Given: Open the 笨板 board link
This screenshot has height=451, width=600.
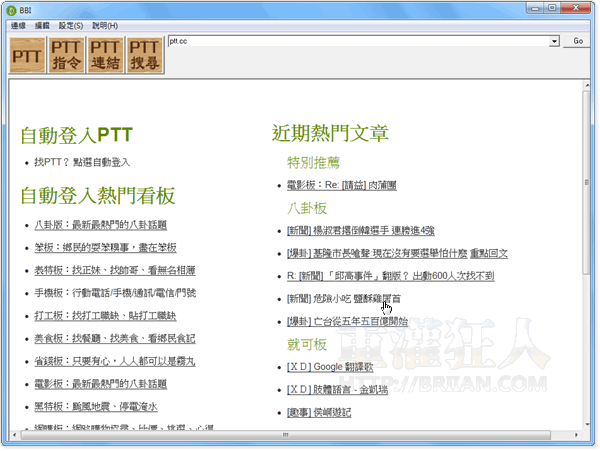Looking at the screenshot, I should [x=105, y=247].
